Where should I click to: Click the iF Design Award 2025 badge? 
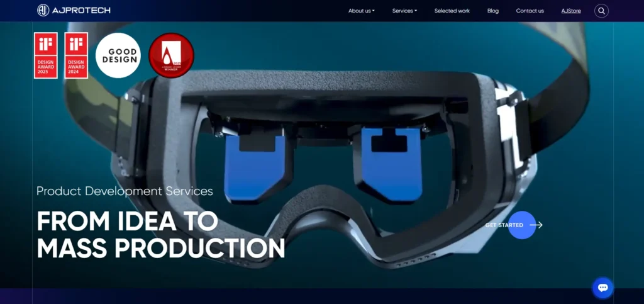[46, 55]
